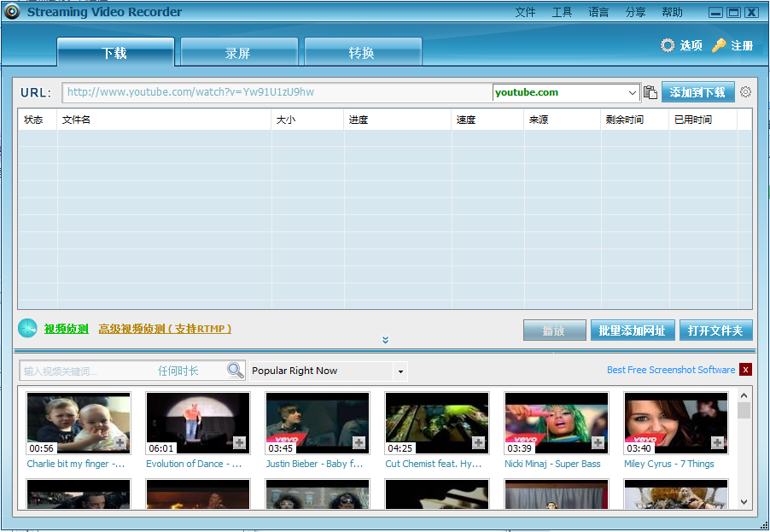Open the 工具 menu
Image resolution: width=770 pixels, height=532 pixels.
(562, 12)
